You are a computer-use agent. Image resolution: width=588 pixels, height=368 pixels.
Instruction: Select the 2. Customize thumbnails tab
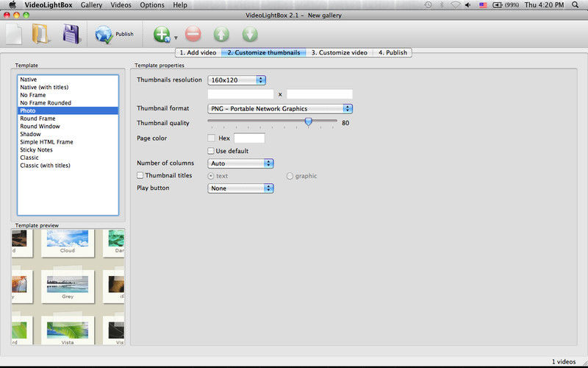coord(263,52)
